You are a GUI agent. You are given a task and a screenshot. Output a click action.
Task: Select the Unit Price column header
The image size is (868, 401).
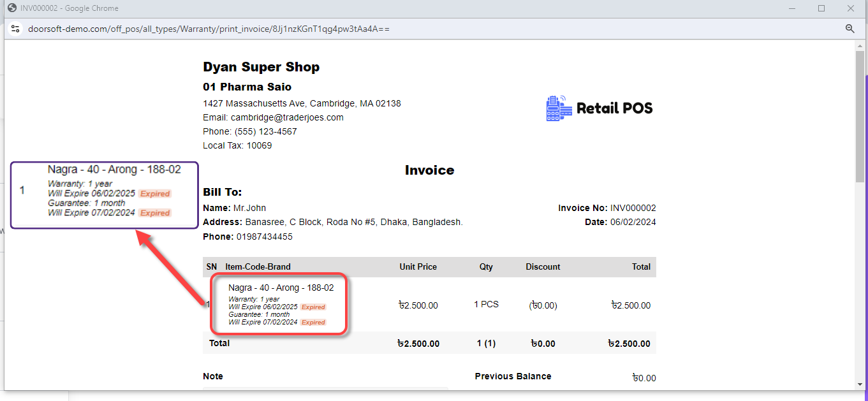(x=418, y=266)
